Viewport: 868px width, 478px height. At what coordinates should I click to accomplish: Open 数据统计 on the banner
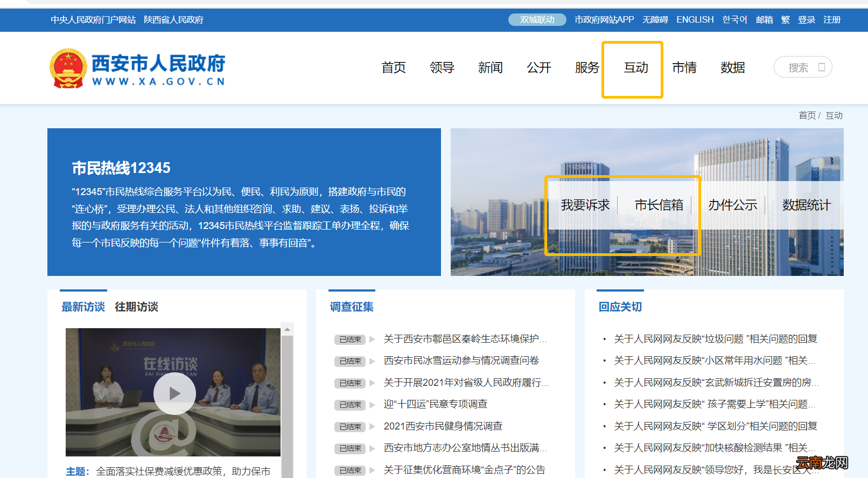click(807, 205)
